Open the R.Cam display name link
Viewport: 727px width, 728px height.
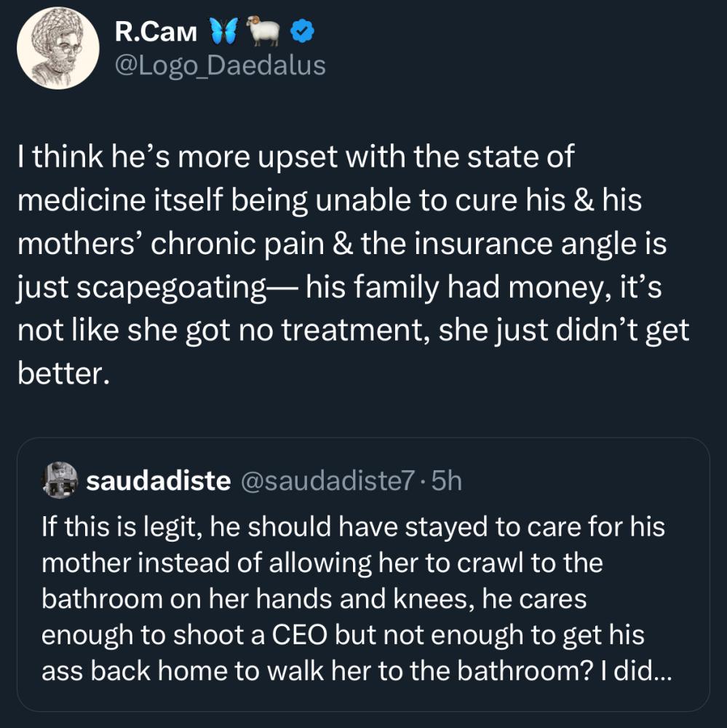(x=156, y=33)
